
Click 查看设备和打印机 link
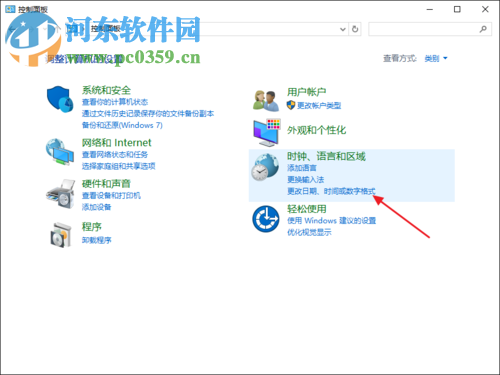(x=111, y=195)
